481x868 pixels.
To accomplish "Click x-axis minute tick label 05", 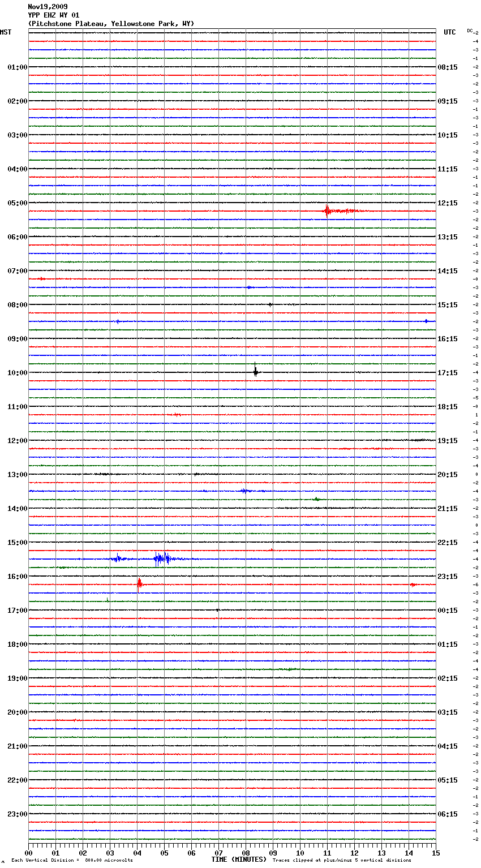I will pos(164,853).
